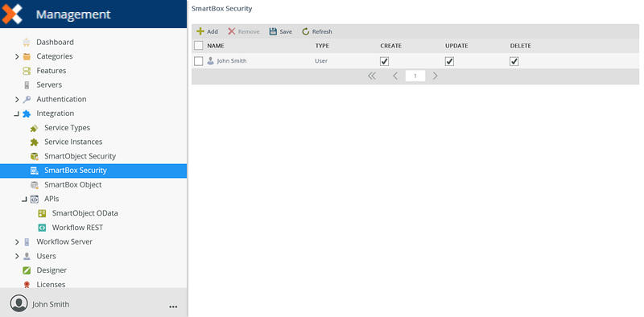Click the page number input field
Image resolution: width=644 pixels, height=317 pixels.
[x=415, y=76]
